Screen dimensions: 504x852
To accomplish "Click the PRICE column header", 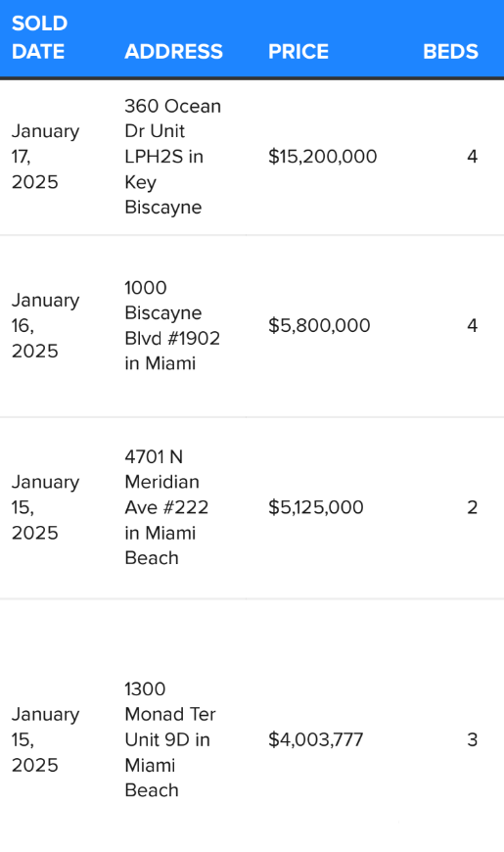I will 298,52.
